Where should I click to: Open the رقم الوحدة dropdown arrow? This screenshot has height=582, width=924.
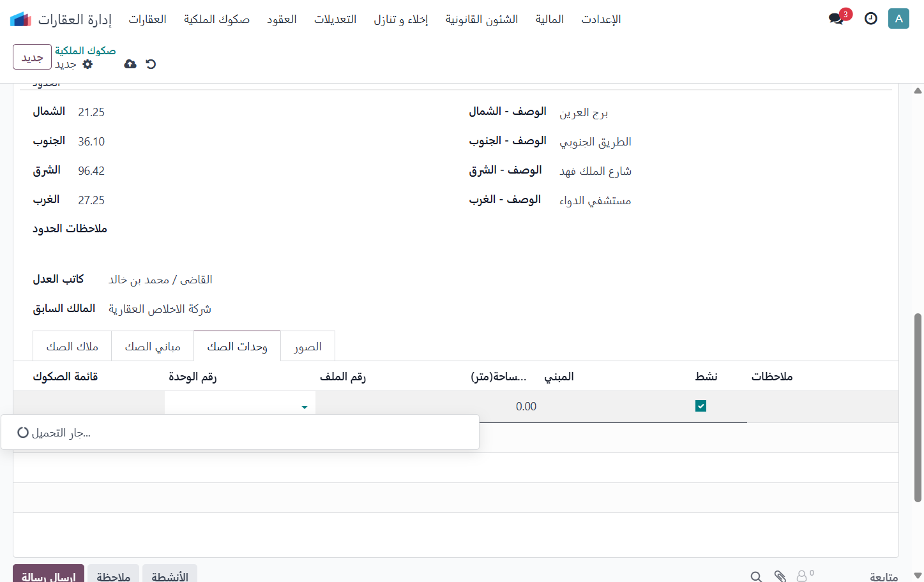[305, 407]
